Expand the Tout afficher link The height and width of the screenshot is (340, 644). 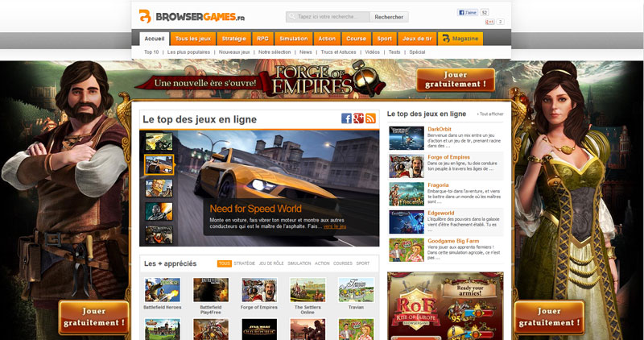tap(490, 114)
